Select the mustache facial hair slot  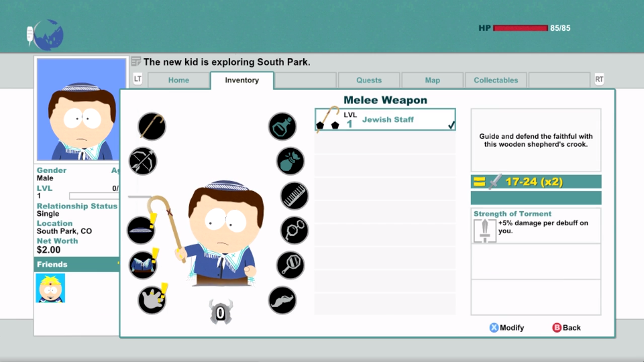coord(282,300)
